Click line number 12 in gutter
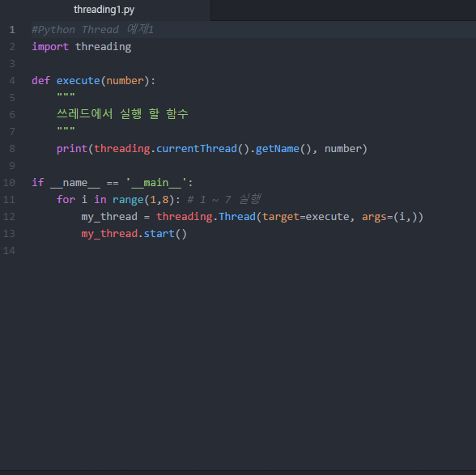 click(9, 217)
